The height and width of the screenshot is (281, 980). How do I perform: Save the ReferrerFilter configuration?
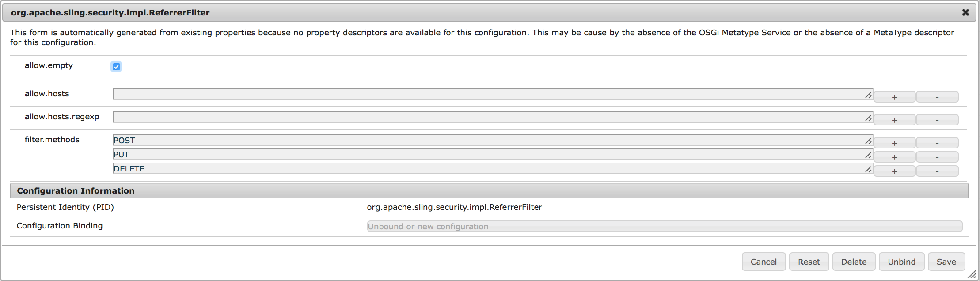946,262
